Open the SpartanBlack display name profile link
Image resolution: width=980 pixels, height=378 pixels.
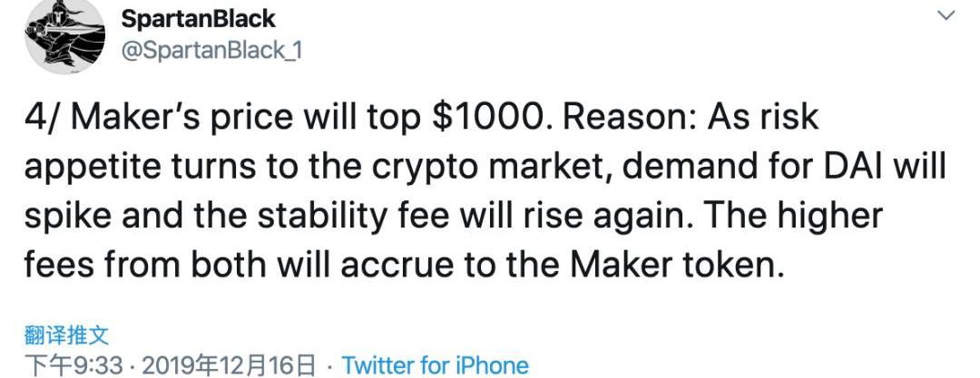click(198, 17)
